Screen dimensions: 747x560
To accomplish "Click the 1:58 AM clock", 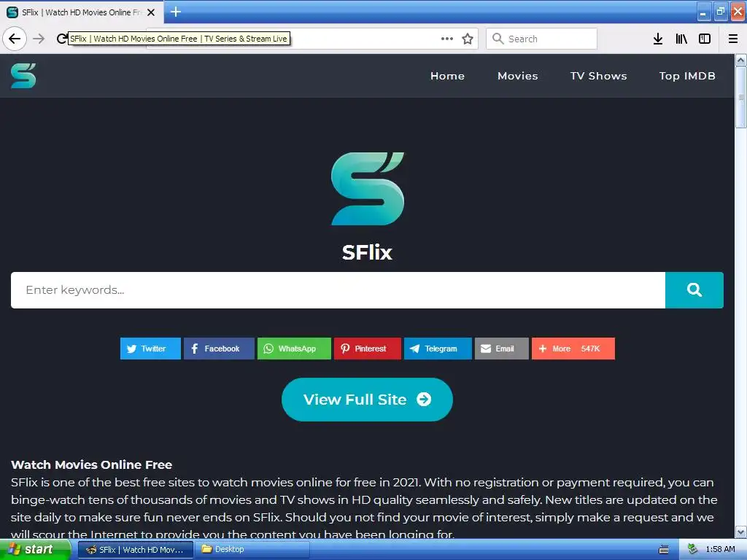I will [x=720, y=550].
